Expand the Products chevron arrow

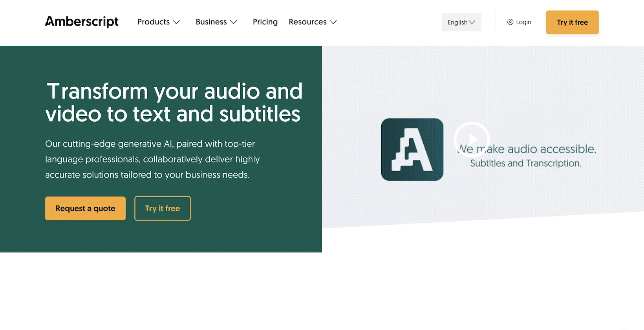tap(176, 22)
